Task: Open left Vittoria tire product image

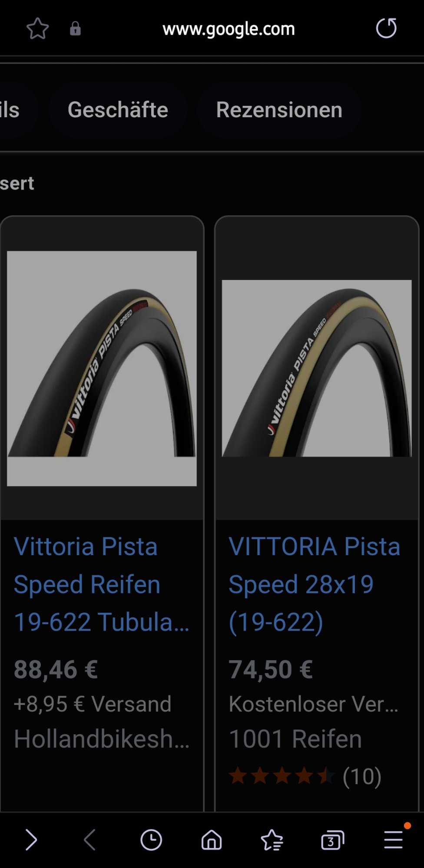Action: coord(102,368)
